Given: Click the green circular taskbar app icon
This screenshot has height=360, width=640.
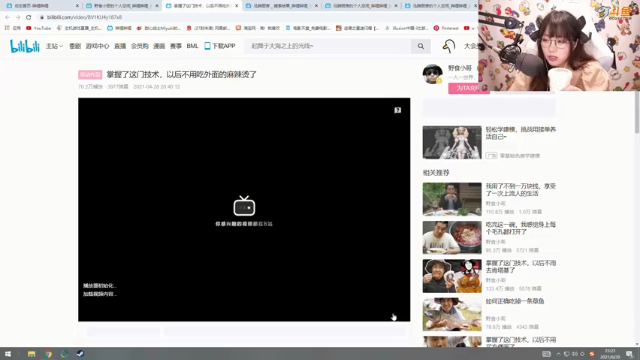Looking at the screenshot, I should coord(64,354).
